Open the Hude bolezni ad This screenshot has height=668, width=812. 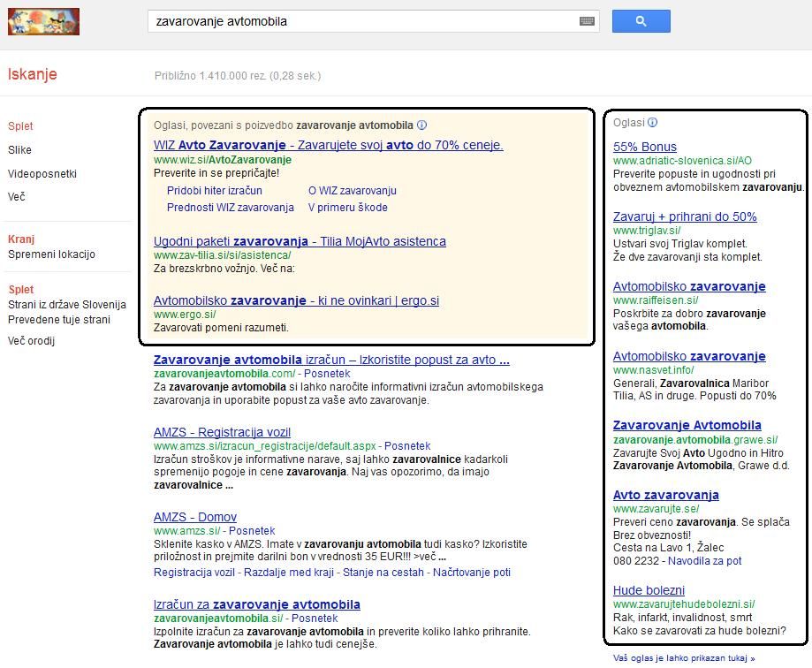649,590
